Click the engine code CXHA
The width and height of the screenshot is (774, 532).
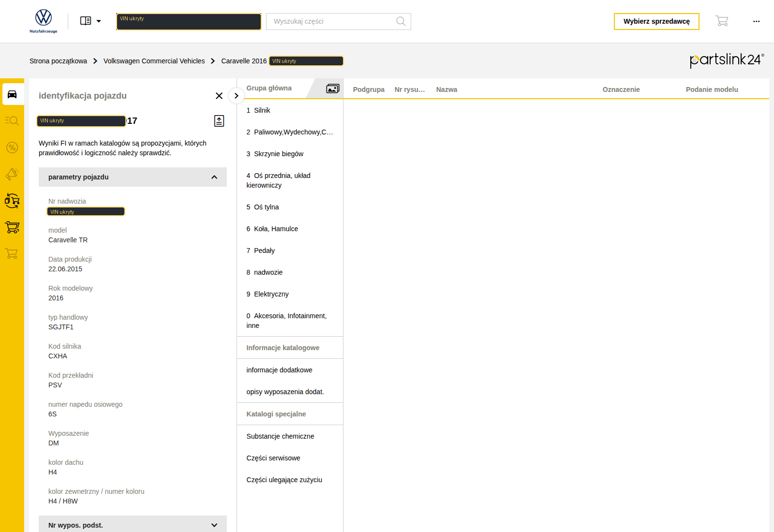pyautogui.click(x=58, y=356)
